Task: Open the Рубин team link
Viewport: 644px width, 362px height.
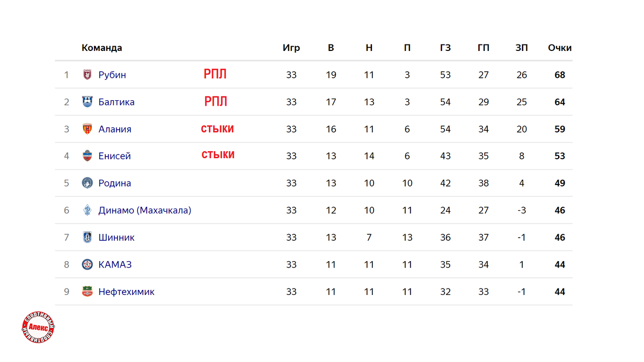Action: [x=112, y=75]
